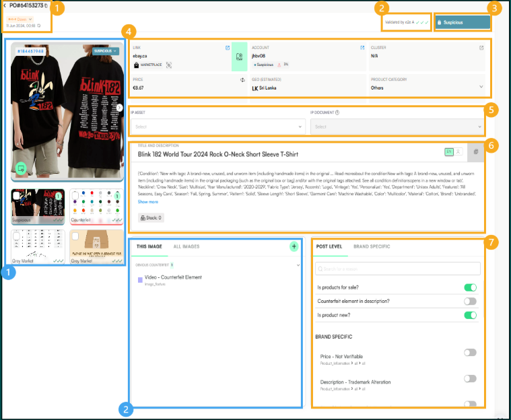Viewport: 511px width, 420px height.
Task: Click in the reason search field
Action: (398, 269)
